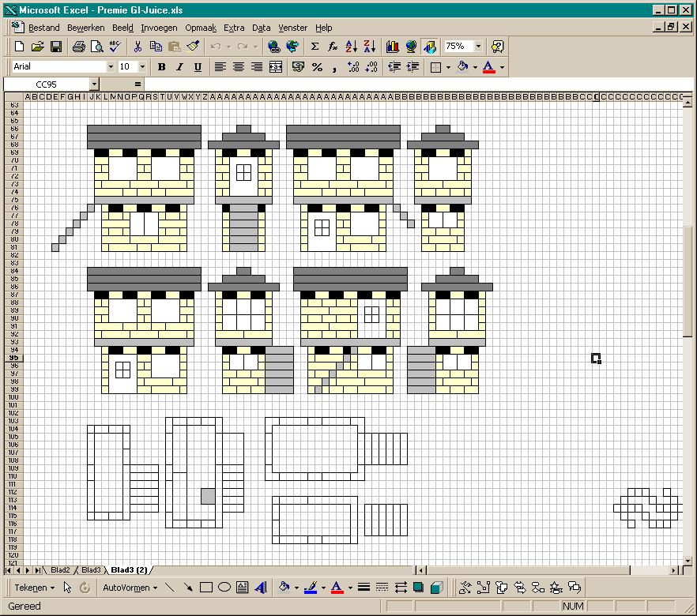Image resolution: width=697 pixels, height=616 pixels.
Task: Click the Merge and Center icon
Action: 276,67
